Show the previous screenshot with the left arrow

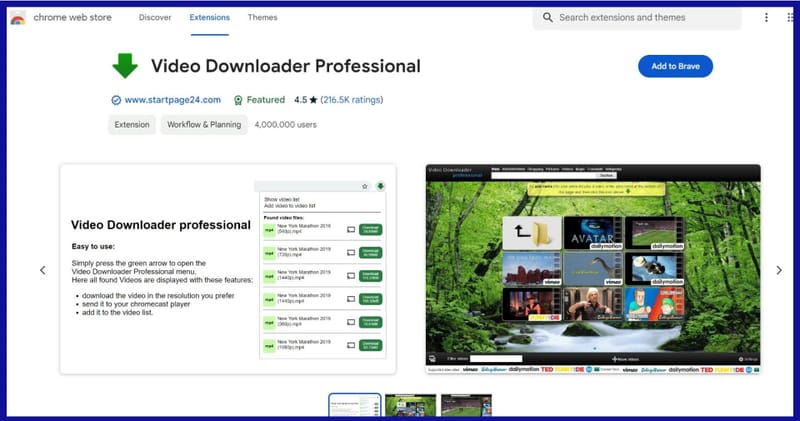[x=43, y=270]
